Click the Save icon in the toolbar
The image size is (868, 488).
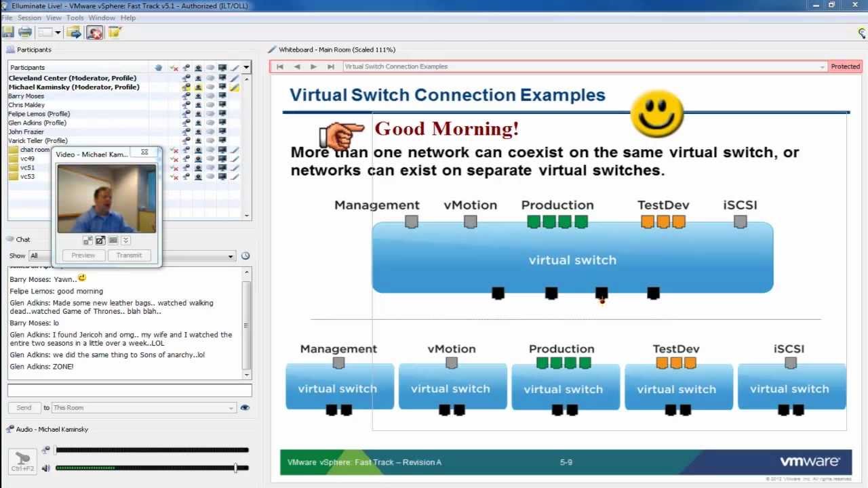(8, 32)
